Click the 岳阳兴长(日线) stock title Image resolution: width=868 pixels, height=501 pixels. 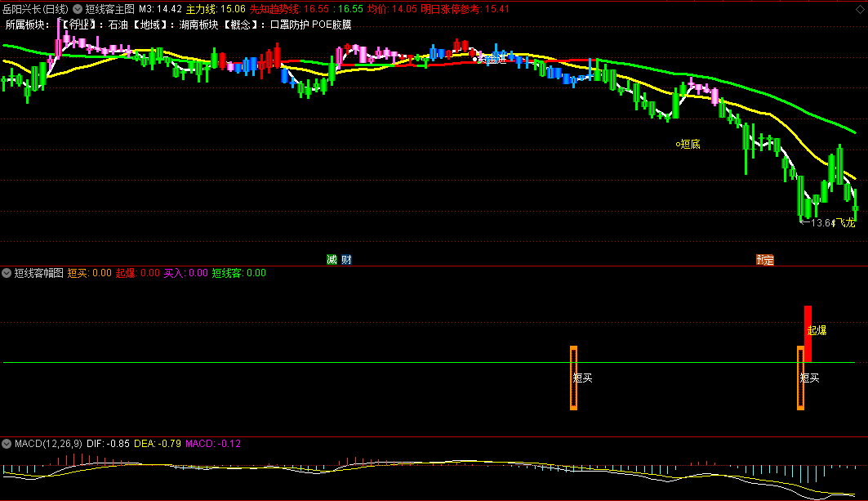[x=35, y=9]
